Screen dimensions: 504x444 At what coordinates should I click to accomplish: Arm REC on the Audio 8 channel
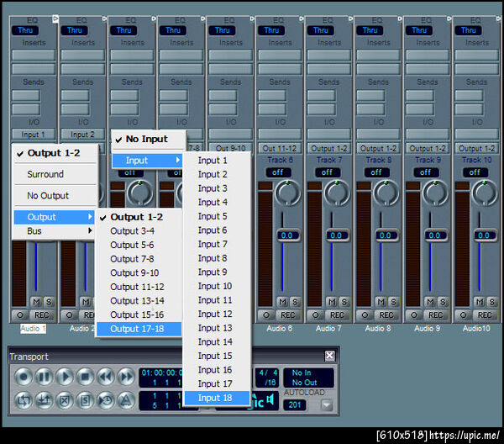tap(386, 314)
